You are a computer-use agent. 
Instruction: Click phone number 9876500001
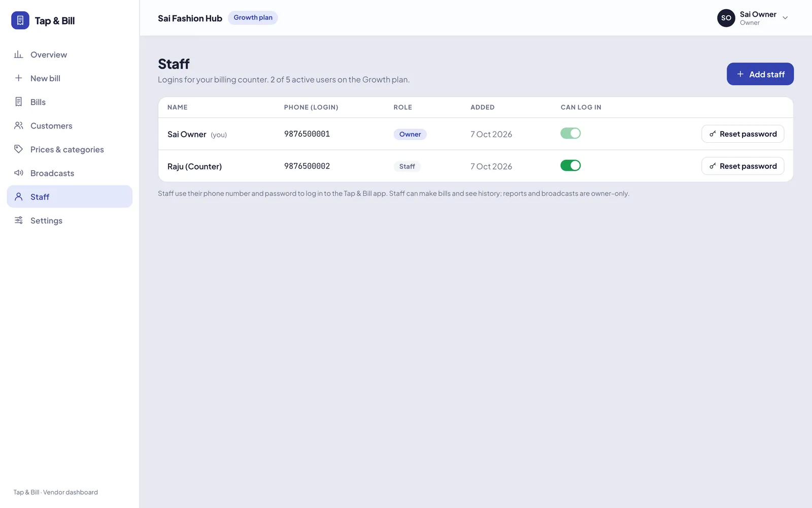[307, 134]
